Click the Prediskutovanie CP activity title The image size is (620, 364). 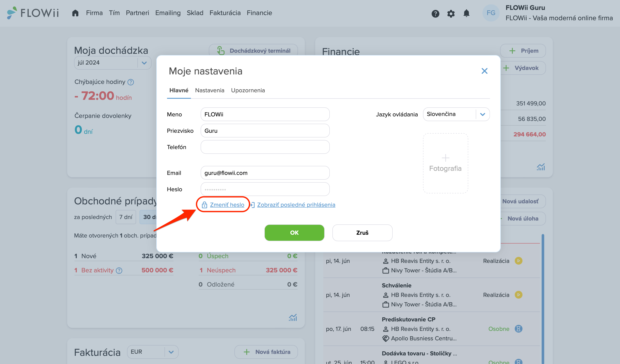click(408, 319)
